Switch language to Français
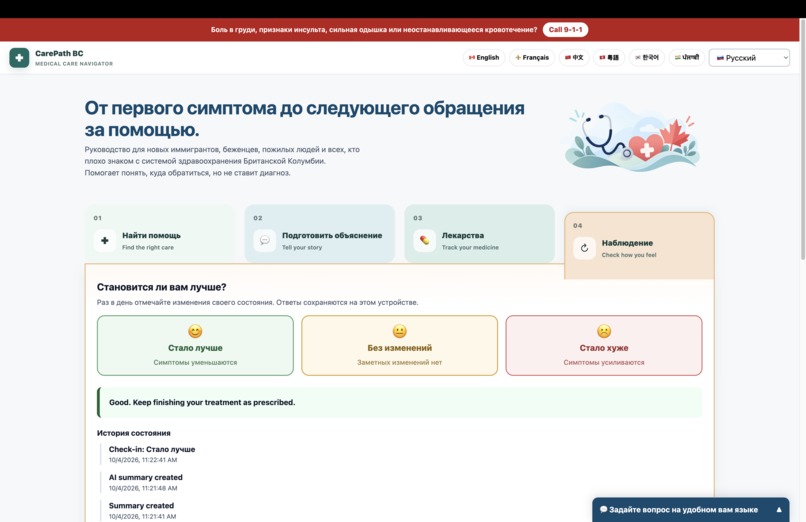 pos(532,58)
